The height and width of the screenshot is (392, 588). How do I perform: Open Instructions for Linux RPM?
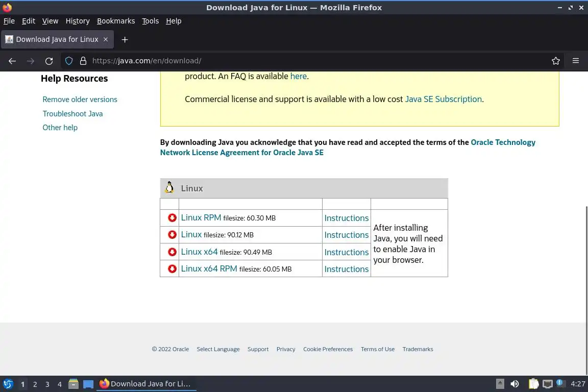(347, 218)
